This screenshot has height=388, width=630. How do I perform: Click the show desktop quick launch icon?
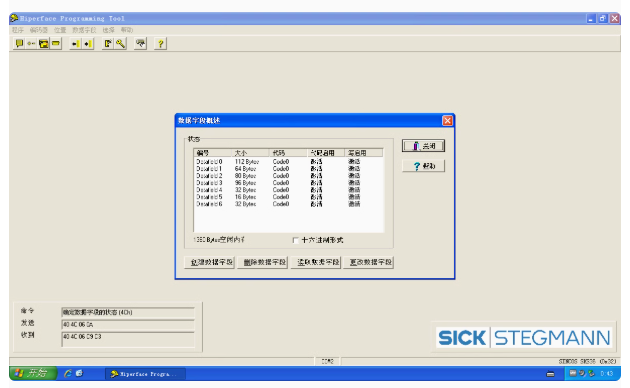point(80,374)
